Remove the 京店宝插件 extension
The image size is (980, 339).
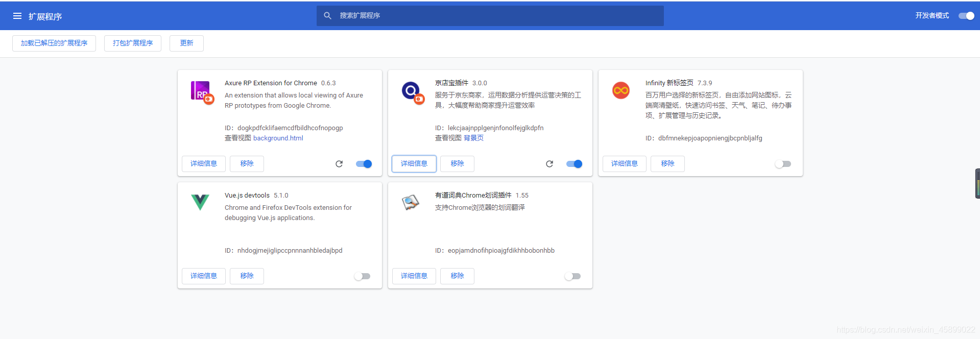point(457,164)
